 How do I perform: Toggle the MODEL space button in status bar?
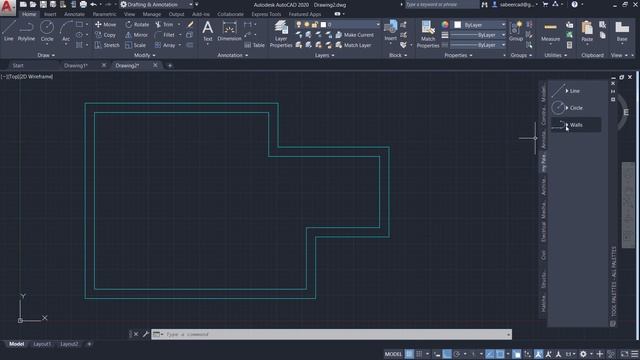[393, 354]
